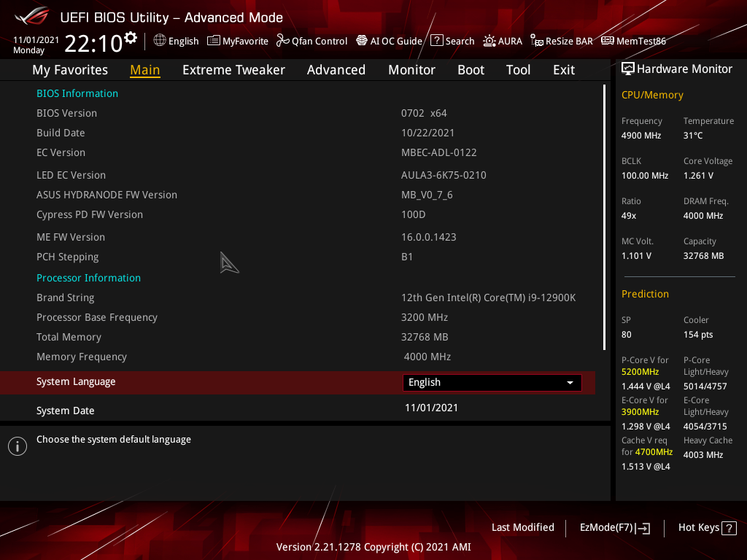The image size is (747, 560).
Task: Click the globe language icon
Action: 160,41
